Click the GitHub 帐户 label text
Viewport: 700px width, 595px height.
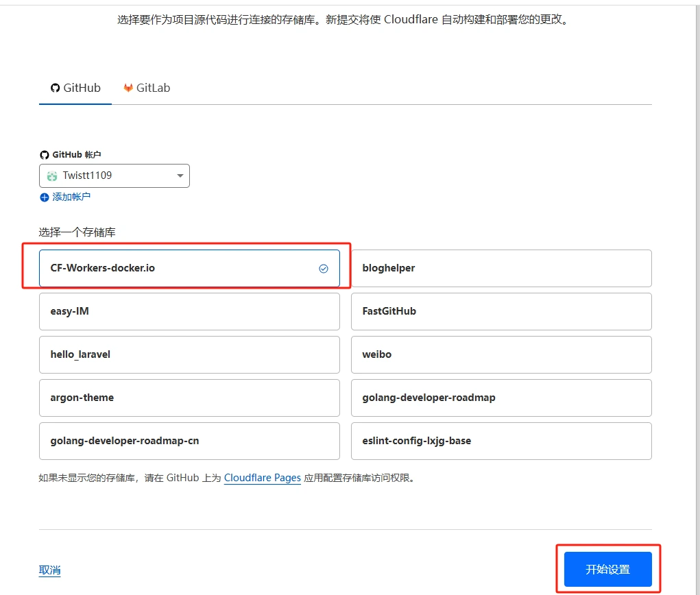[77, 155]
